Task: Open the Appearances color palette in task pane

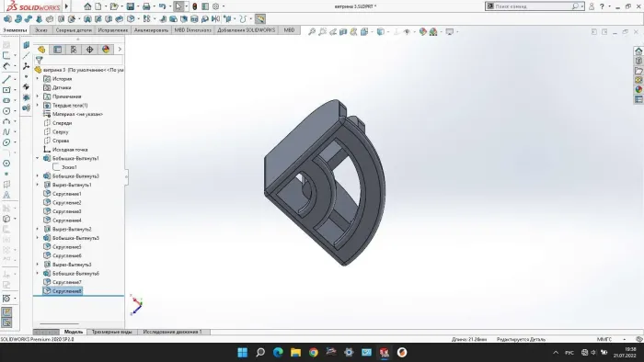Action: coord(638,89)
